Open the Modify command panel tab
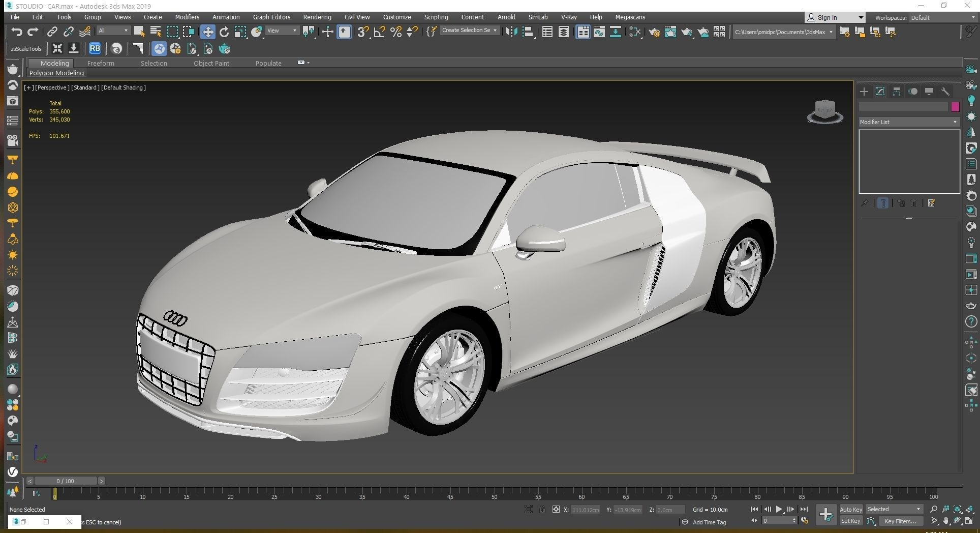 880,92
